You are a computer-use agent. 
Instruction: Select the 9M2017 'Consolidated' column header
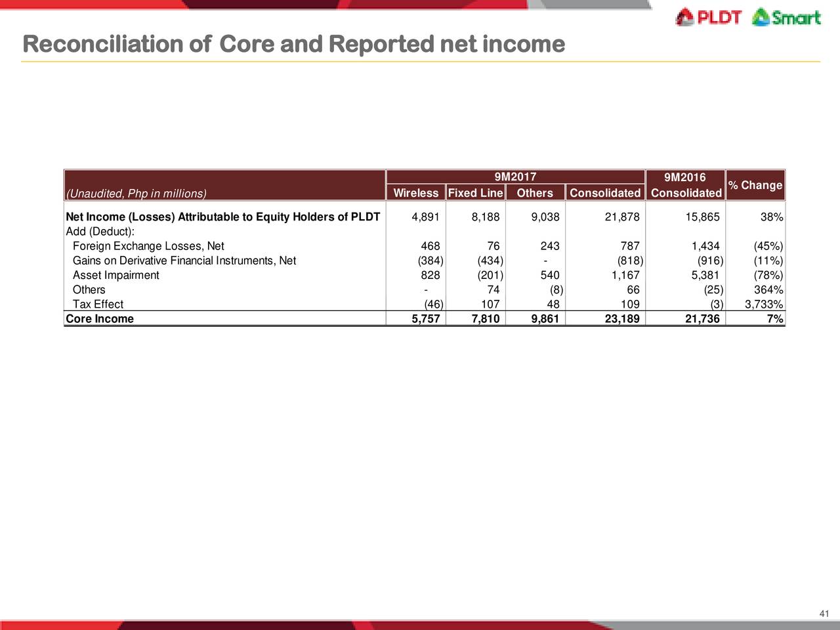click(605, 193)
